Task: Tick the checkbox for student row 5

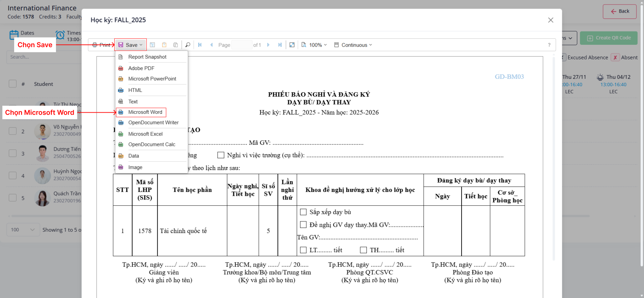Action: [13, 198]
